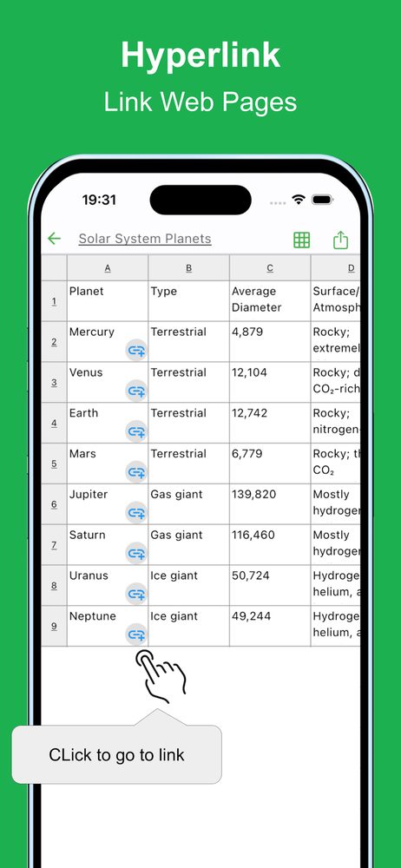Select row 1 header
The height and width of the screenshot is (868, 401).
pos(55,301)
